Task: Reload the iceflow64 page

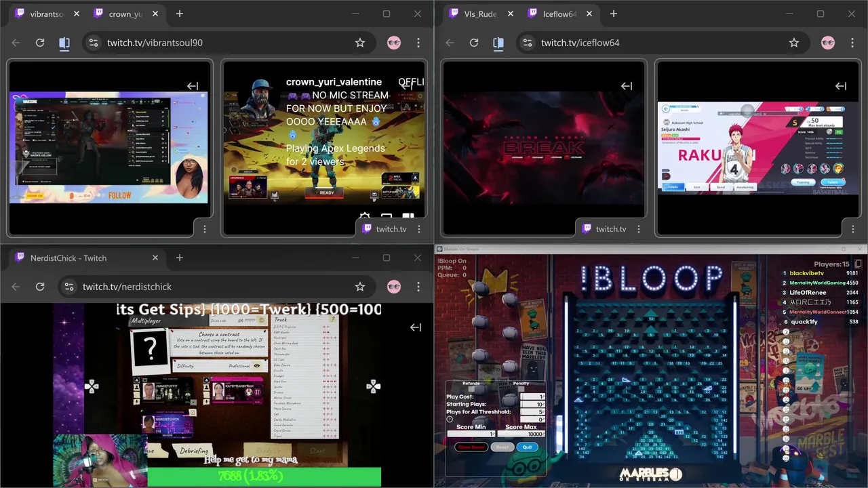Action: click(474, 43)
